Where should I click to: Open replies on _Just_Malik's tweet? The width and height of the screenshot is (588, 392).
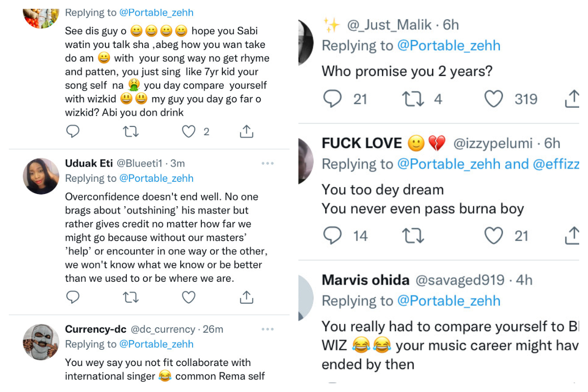click(x=333, y=99)
